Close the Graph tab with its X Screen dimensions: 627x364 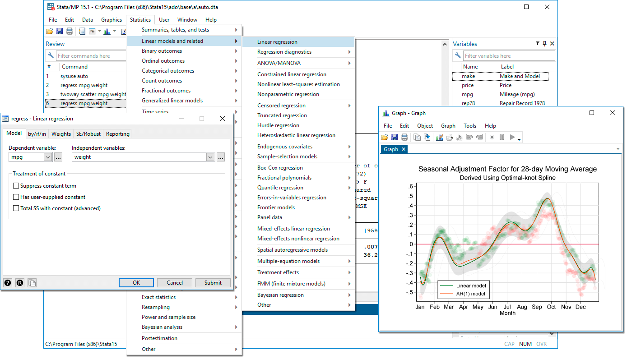click(404, 149)
